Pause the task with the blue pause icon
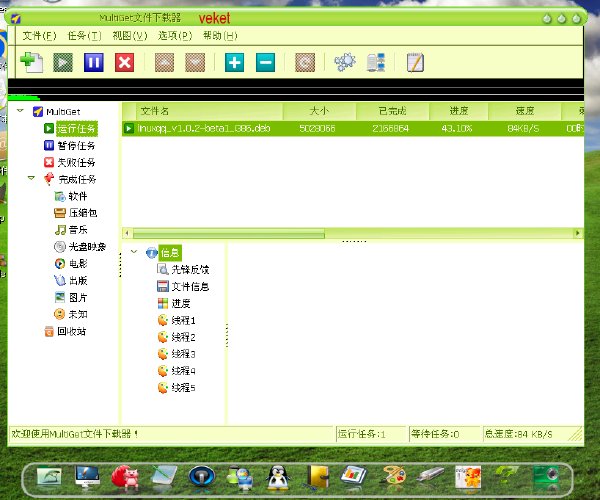 click(x=94, y=62)
